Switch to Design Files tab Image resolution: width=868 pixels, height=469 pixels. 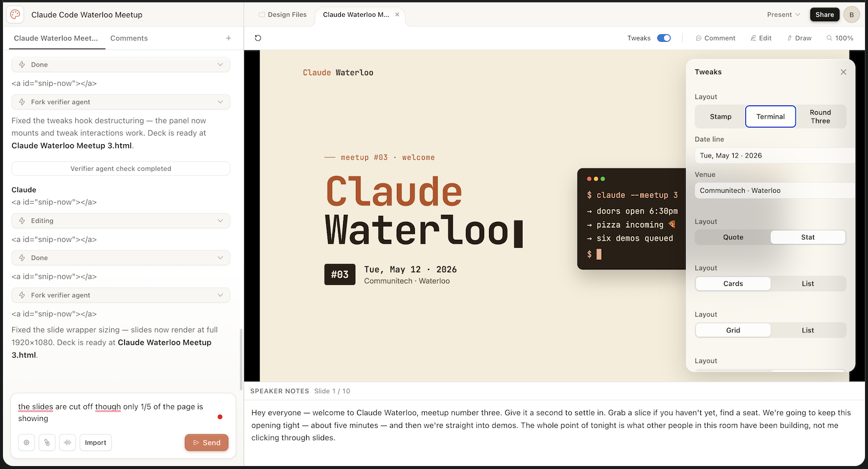click(282, 14)
